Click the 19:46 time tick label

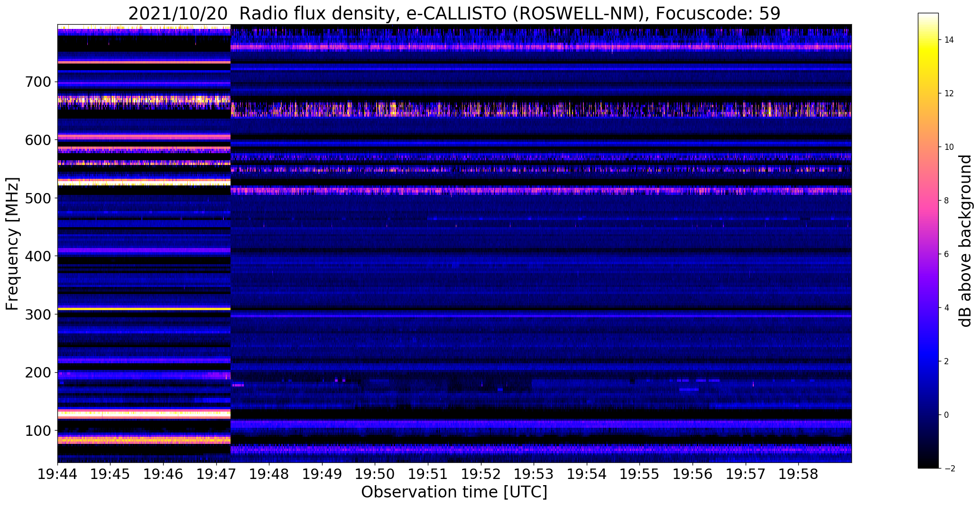pos(164,474)
